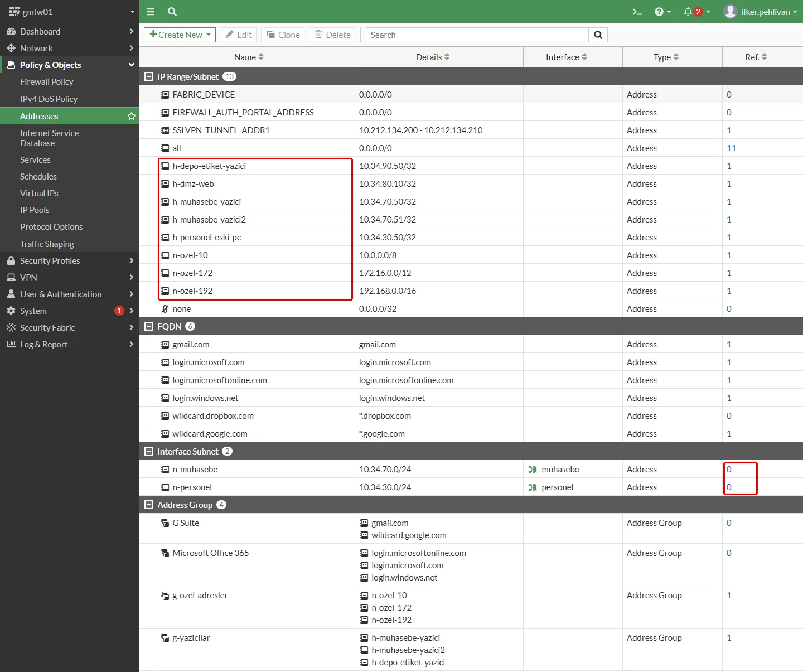
Task: Select the n-ozel-172 address row
Action: click(471, 273)
